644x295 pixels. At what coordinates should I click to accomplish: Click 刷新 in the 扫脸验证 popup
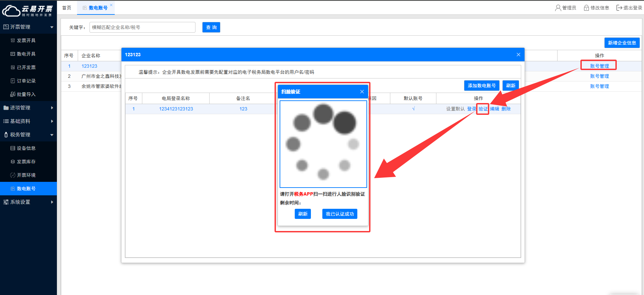pos(303,214)
